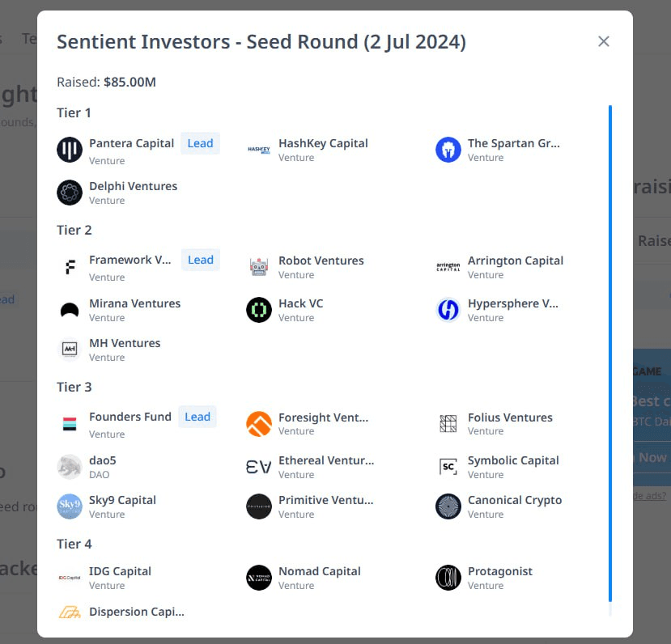
Task: Click the Delphi Ventures logo
Action: (x=70, y=193)
